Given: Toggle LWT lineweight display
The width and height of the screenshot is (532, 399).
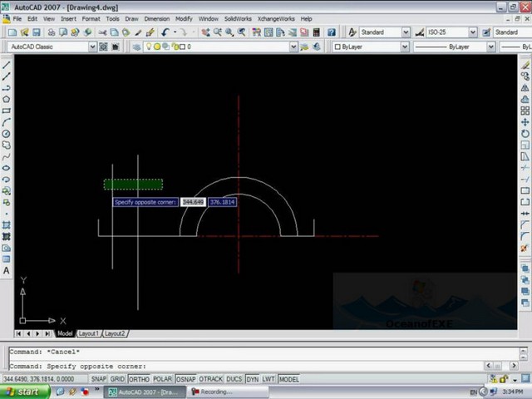Looking at the screenshot, I should (268, 379).
